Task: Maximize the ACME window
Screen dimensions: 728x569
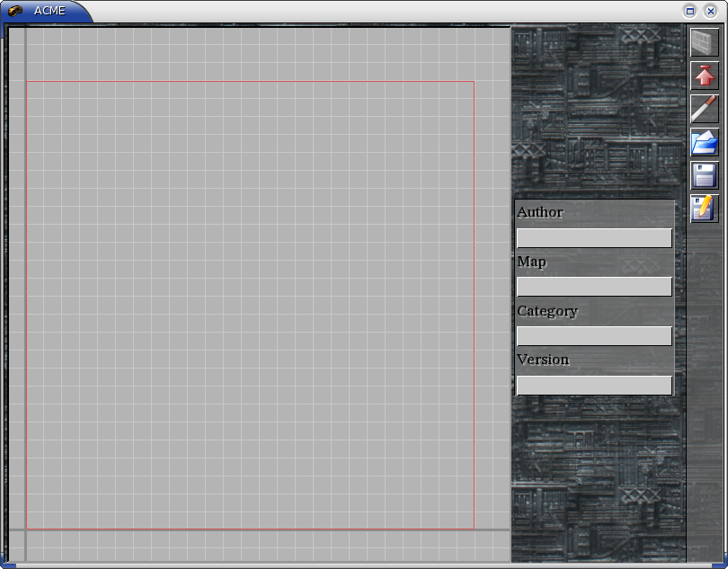Action: (690, 11)
